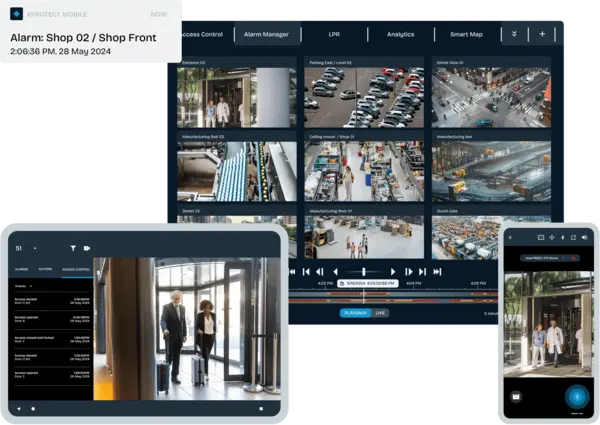This screenshot has width=600, height=425.
Task: Select the second event, Door 6
Action: click(52, 319)
